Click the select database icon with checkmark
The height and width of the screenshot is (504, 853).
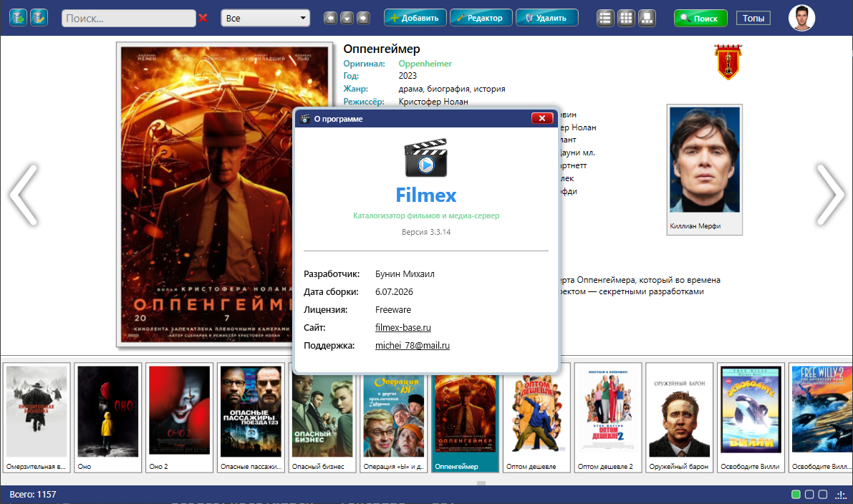click(39, 18)
